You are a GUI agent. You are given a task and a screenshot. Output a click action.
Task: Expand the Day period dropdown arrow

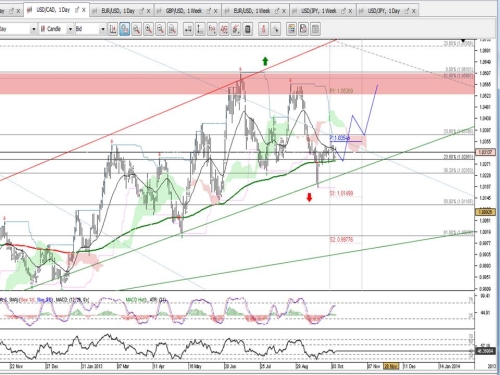34,29
